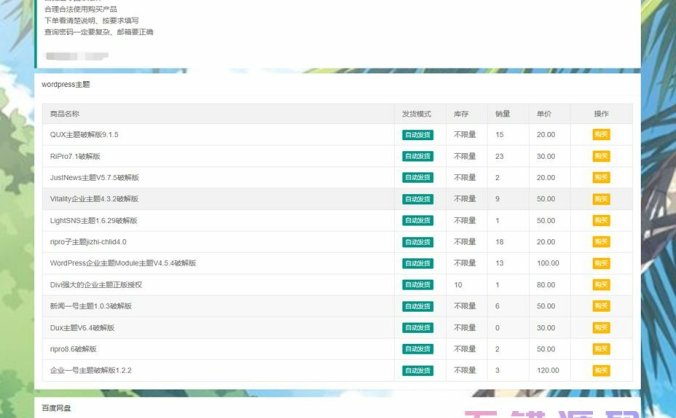The height and width of the screenshot is (418, 676).
Task: Click the 30.00 price in the Dux主题V6.4 row
Action: point(546,328)
